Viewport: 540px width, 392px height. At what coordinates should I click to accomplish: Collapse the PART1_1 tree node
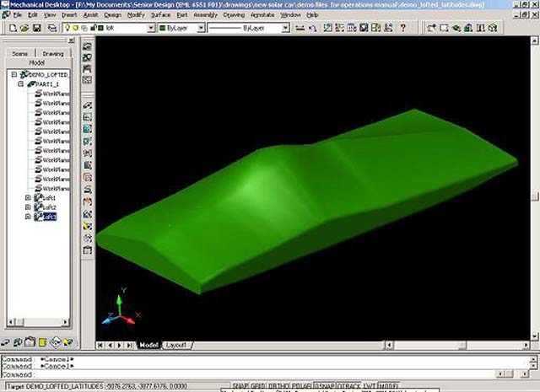[x=20, y=84]
